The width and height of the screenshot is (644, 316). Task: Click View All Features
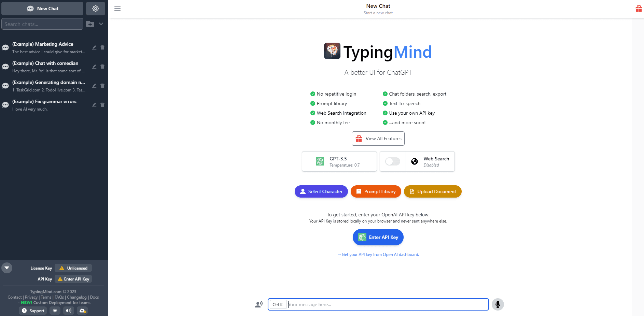point(378,139)
